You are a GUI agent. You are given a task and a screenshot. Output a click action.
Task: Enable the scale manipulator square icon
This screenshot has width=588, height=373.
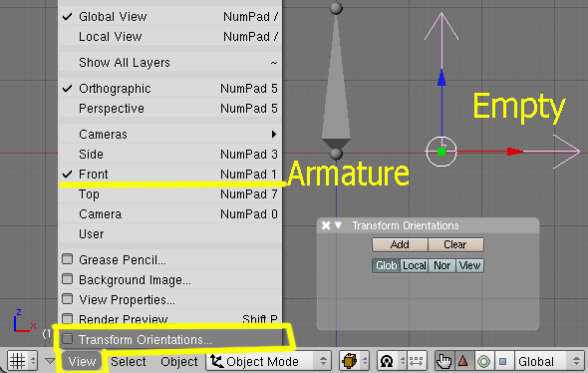point(503,361)
